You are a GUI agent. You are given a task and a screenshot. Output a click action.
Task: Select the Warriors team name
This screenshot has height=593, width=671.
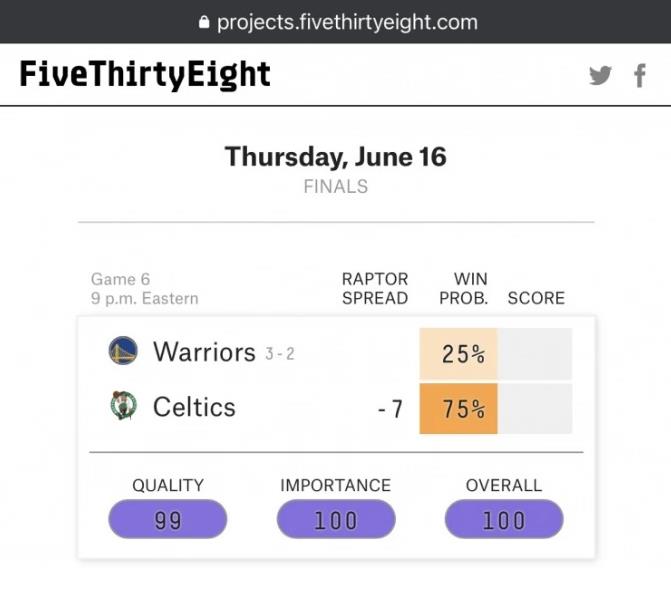pos(204,352)
